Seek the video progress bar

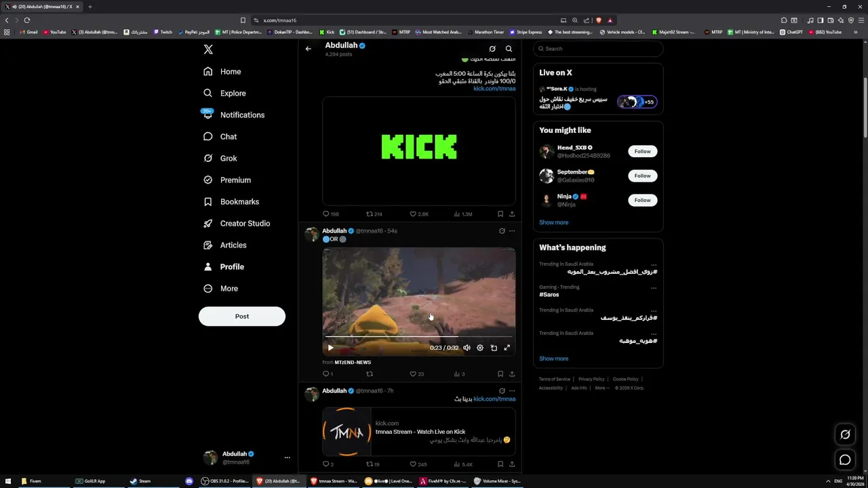point(418,336)
